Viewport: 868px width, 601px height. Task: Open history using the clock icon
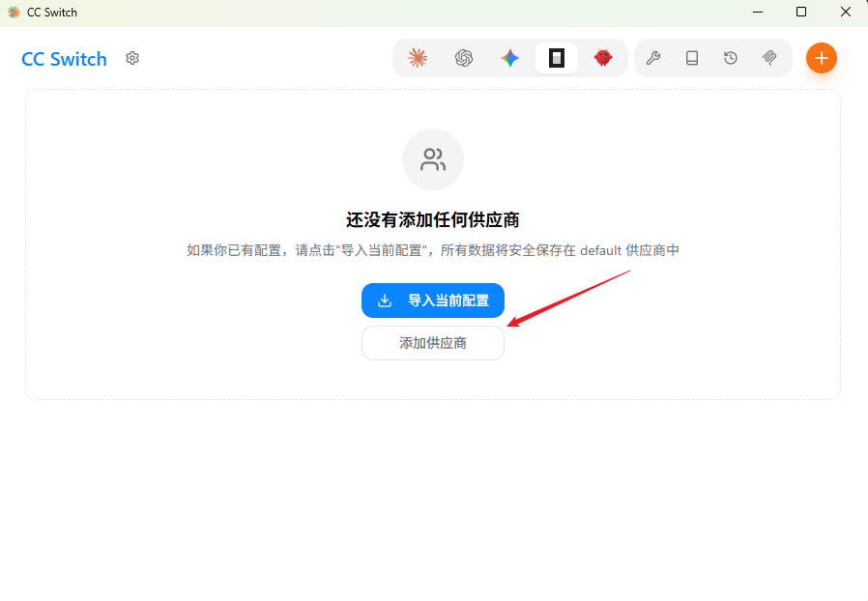pyautogui.click(x=731, y=58)
